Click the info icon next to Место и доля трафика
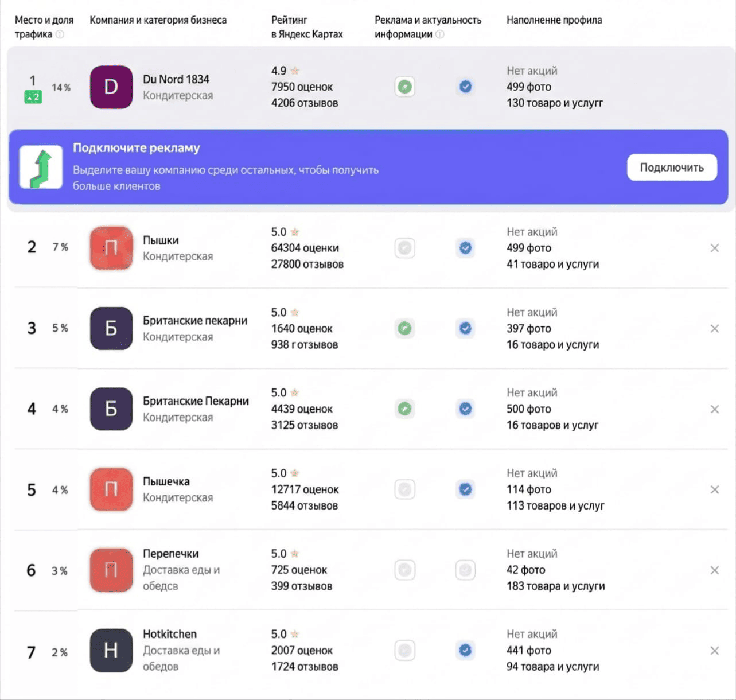The height and width of the screenshot is (700, 736). (60, 34)
